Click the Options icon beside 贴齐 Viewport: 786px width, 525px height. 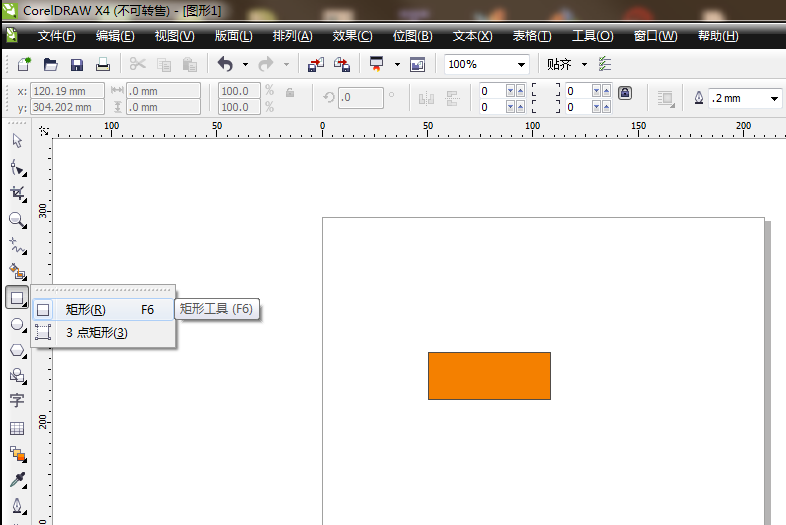605,64
